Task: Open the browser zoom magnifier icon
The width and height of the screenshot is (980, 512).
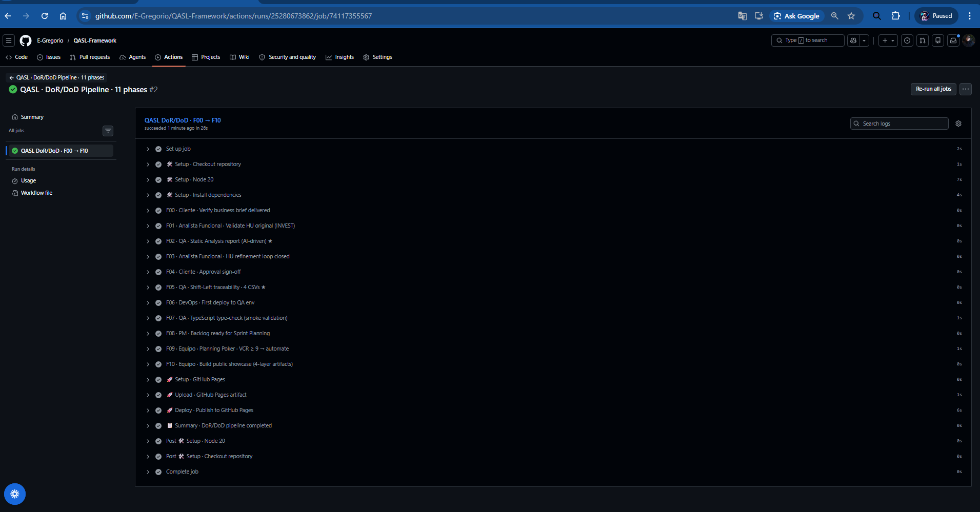Action: [835, 16]
